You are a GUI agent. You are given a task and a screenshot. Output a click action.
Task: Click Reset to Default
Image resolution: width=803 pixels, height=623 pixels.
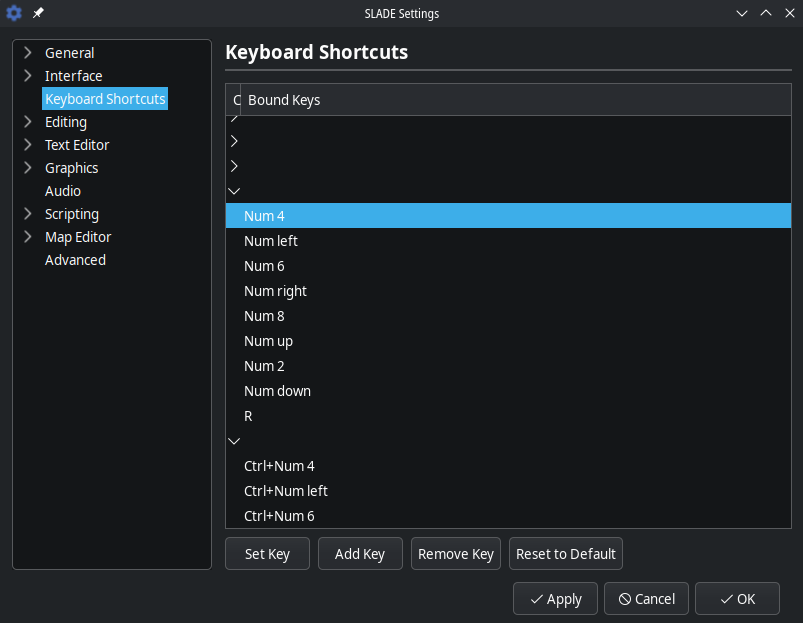click(566, 553)
